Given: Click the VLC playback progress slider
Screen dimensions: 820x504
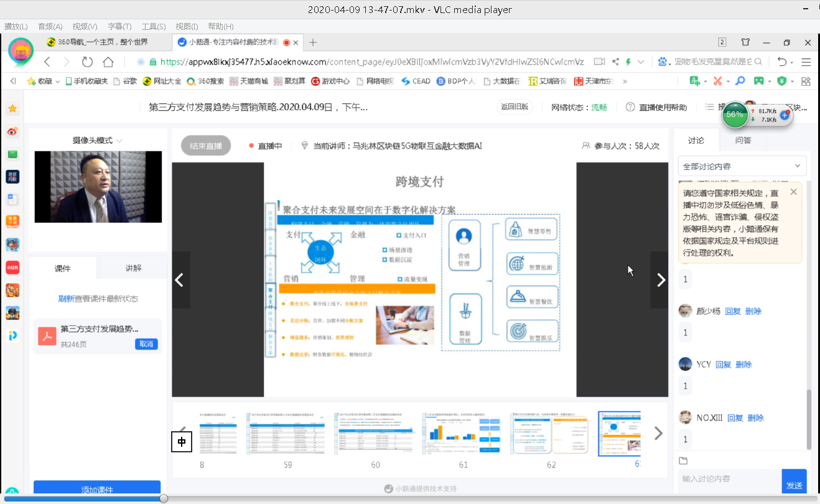Looking at the screenshot, I should click(164, 498).
